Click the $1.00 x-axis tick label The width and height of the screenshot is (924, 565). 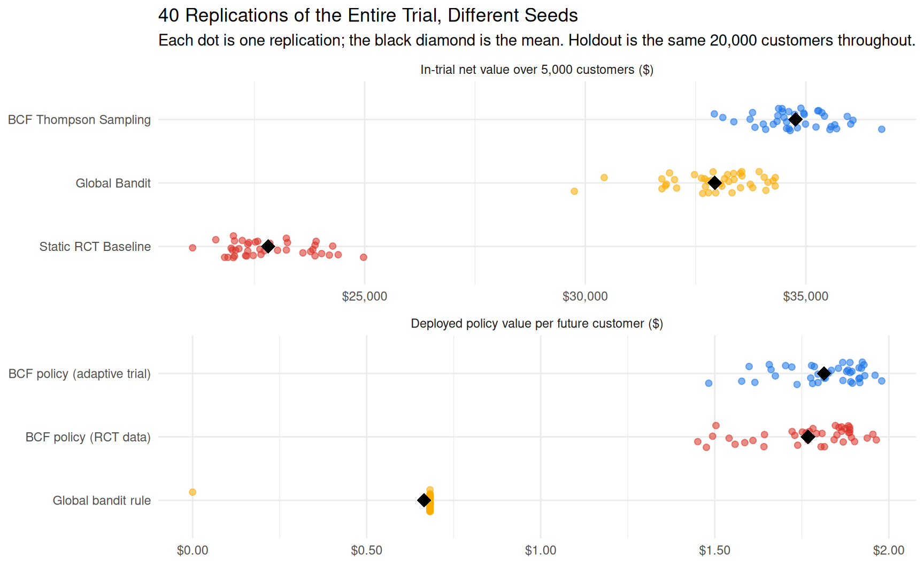pyautogui.click(x=541, y=551)
